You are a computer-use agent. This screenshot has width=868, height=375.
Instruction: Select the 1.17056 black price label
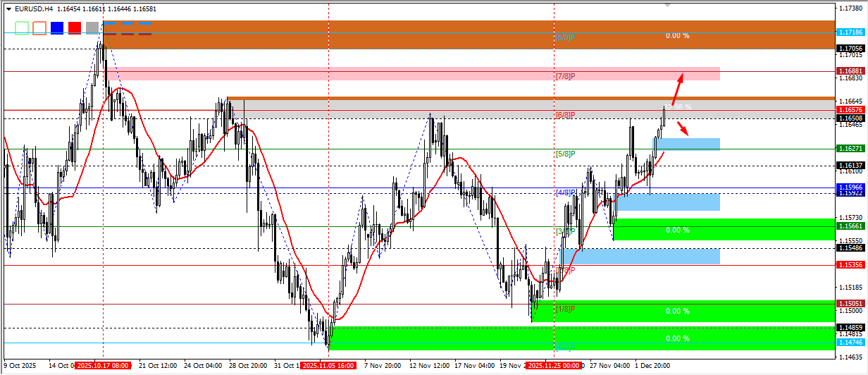(x=850, y=49)
